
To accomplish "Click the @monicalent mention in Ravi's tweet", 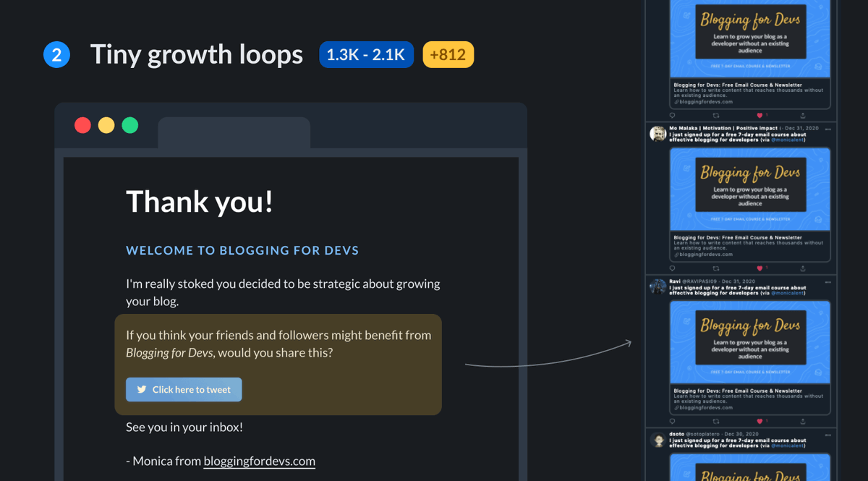I will 788,293.
